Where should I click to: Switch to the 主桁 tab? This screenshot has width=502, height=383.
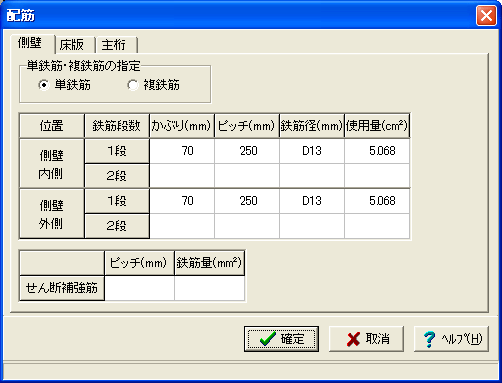pyautogui.click(x=116, y=45)
